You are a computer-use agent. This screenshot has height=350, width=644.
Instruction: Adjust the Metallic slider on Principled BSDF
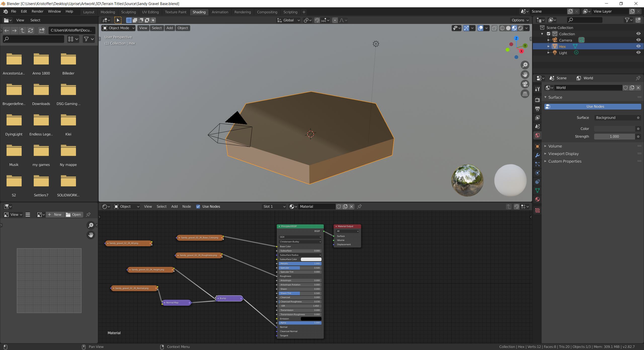300,264
